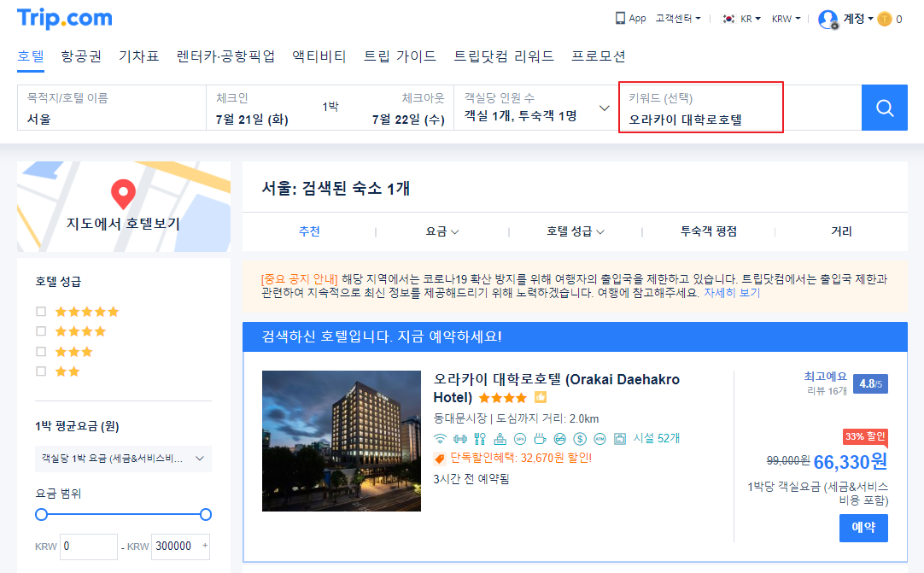Select the 기차표 tab

point(139,56)
